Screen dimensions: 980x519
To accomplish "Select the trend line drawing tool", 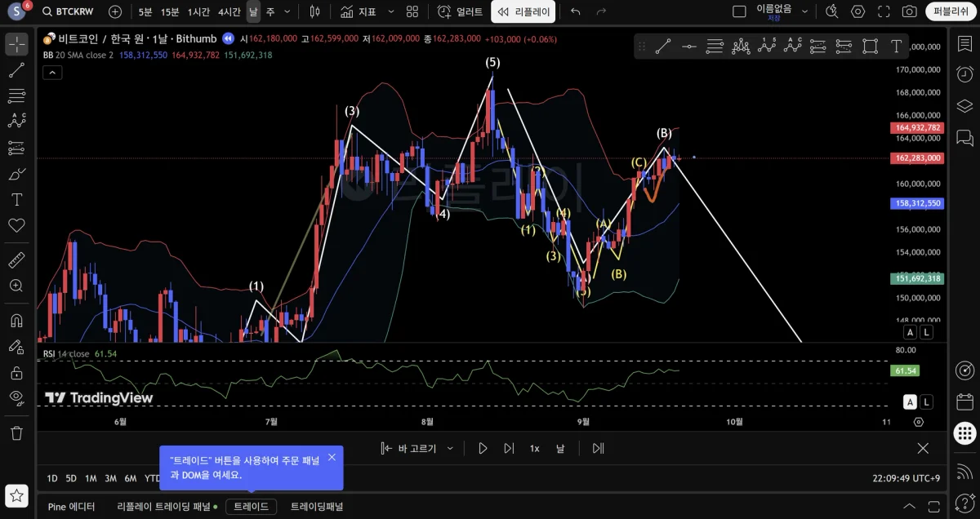I will pyautogui.click(x=16, y=70).
